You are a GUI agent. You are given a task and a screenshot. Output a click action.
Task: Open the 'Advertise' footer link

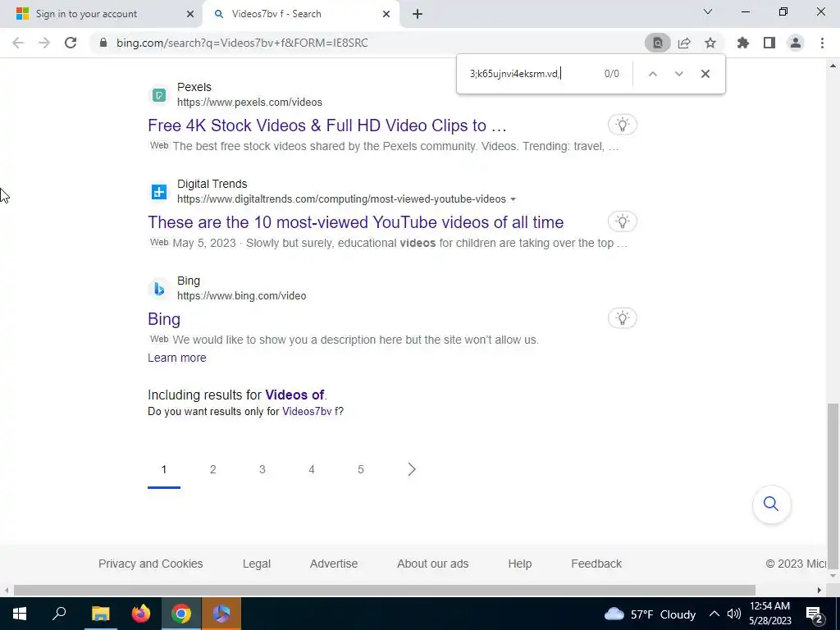[x=334, y=564]
